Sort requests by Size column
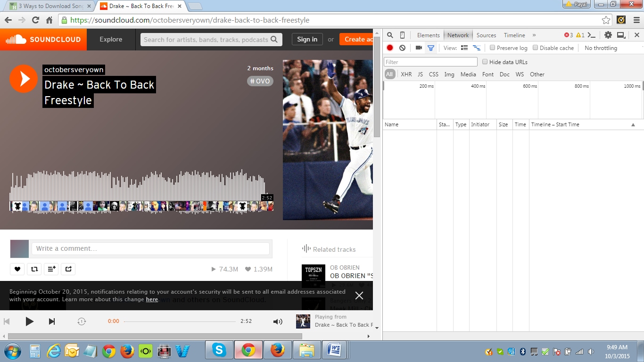 [x=504, y=124]
